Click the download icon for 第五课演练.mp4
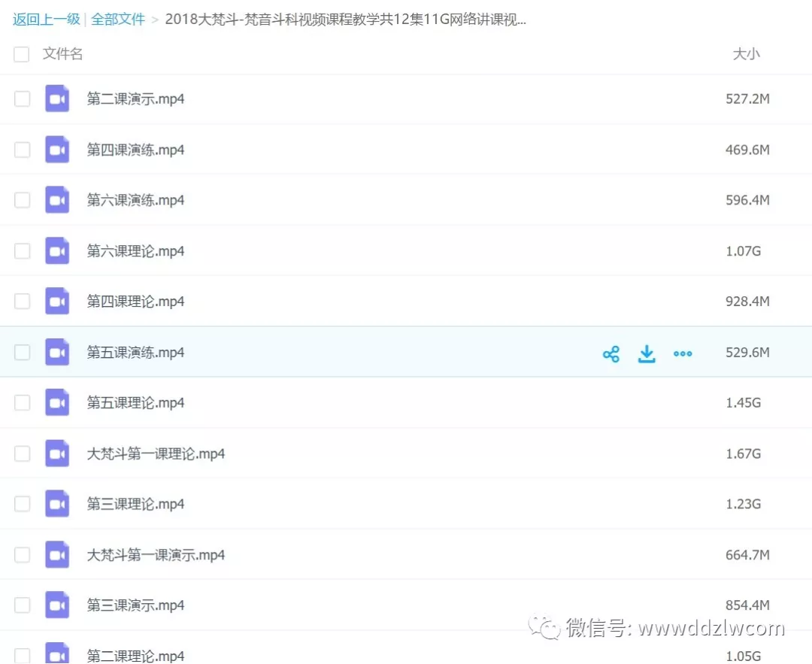Screen dimensions: 812x664 click(647, 353)
